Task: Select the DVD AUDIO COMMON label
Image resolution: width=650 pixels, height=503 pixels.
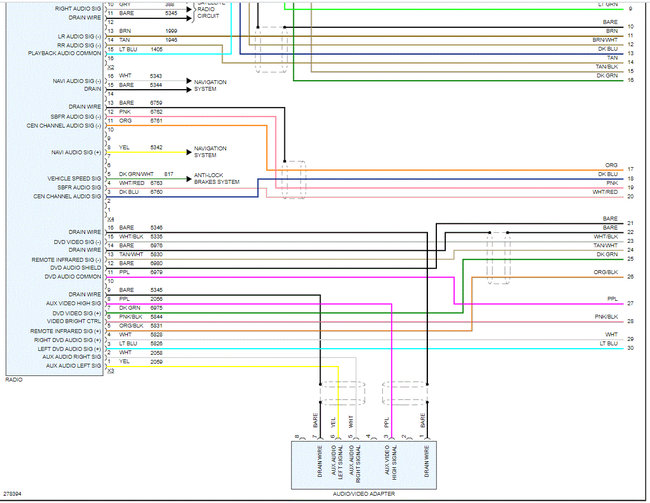Action: (73, 276)
